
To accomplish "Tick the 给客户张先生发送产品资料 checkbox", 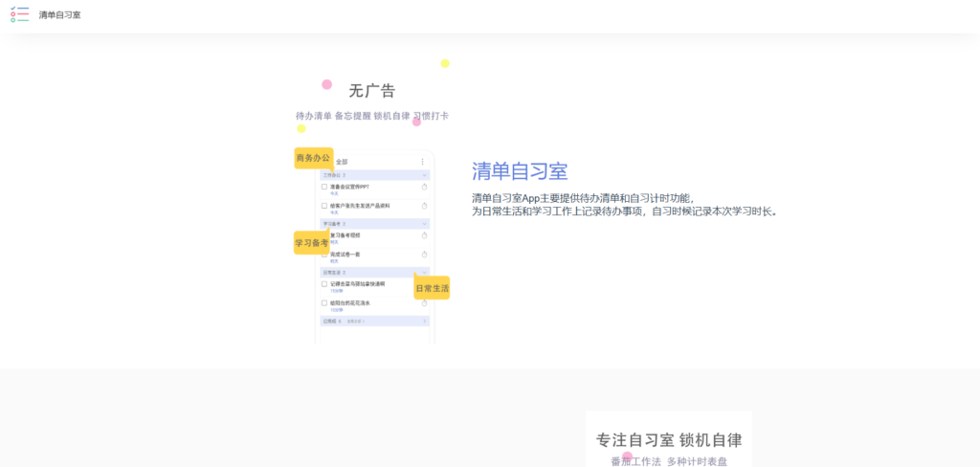I will pyautogui.click(x=324, y=206).
